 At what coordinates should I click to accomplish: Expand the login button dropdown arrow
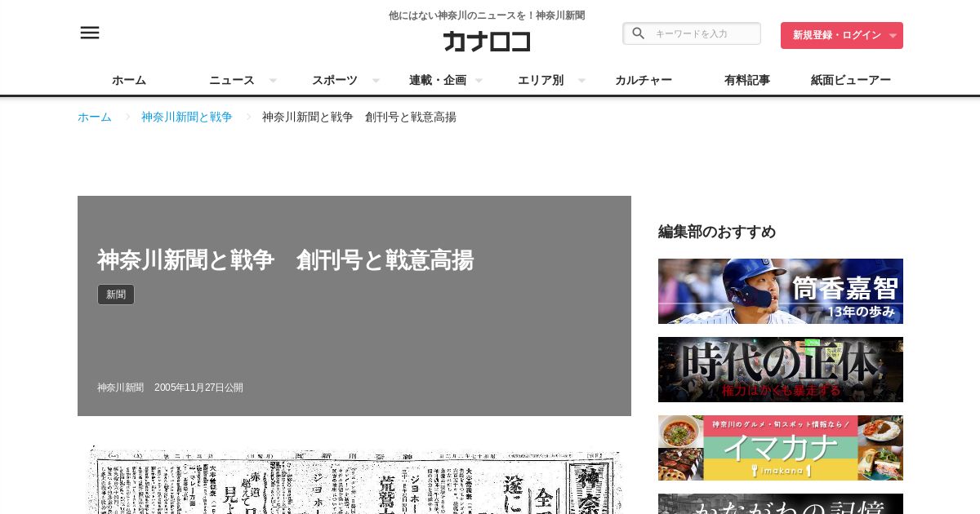pos(893,36)
